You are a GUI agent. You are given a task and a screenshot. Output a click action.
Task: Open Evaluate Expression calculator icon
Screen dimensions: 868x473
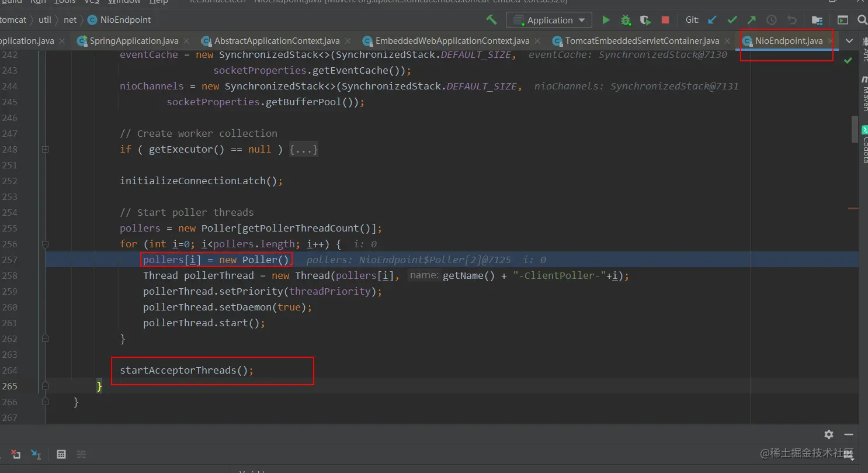click(61, 454)
